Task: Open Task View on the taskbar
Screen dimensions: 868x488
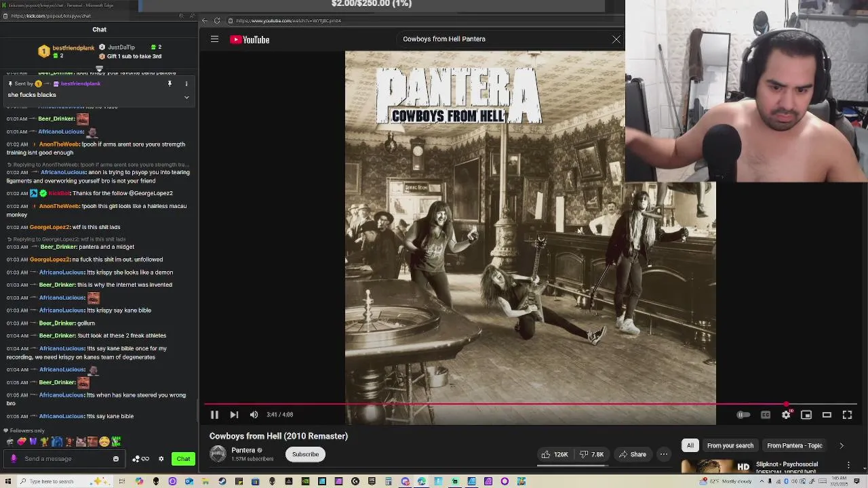Action: [122, 481]
